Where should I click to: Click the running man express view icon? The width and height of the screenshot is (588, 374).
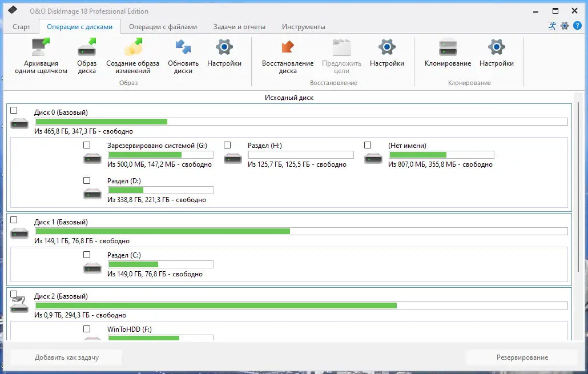[552, 26]
